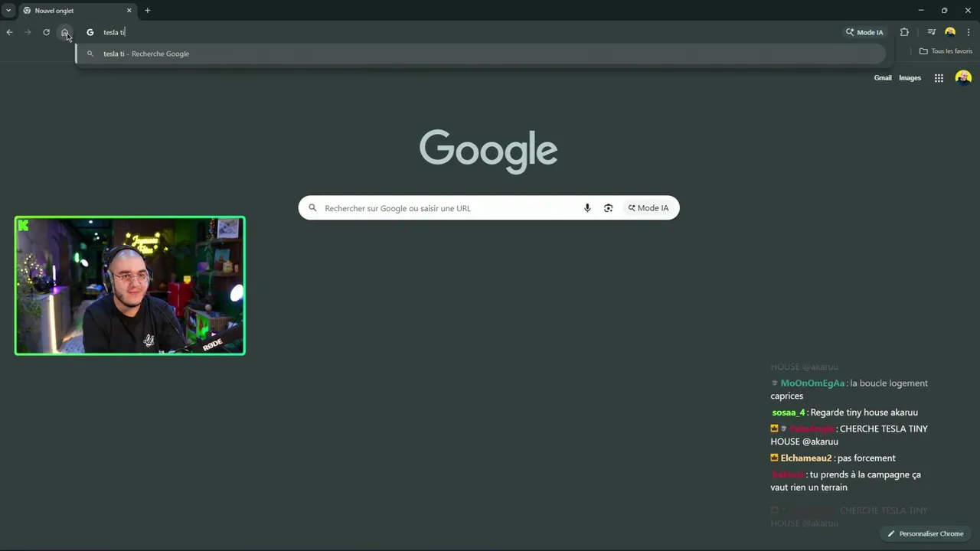Viewport: 980px width, 551px height.
Task: Open the media controls icon in the toolbar
Action: [x=931, y=32]
